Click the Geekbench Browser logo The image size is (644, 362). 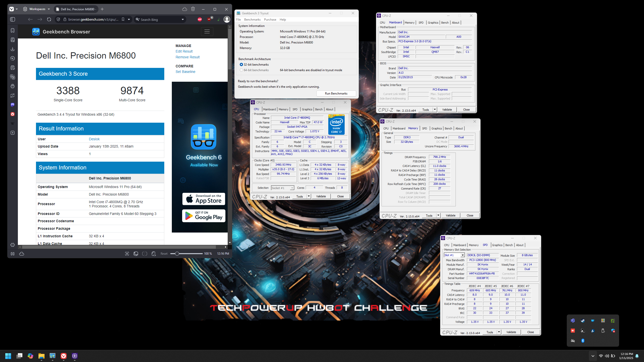click(36, 32)
